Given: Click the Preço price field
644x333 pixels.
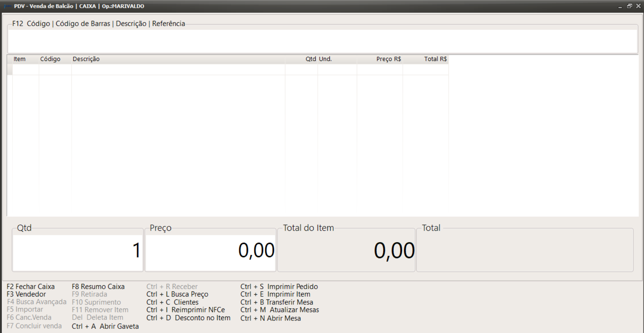Looking at the screenshot, I should point(211,252).
